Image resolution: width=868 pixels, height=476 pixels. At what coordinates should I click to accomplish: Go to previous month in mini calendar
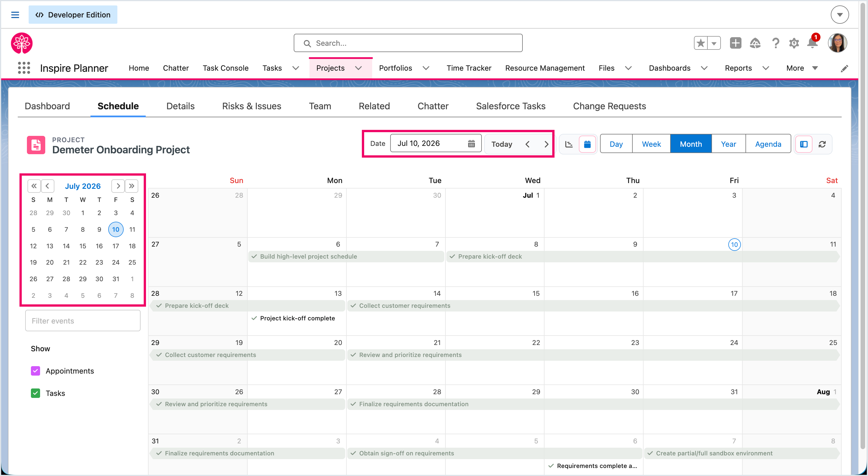tap(48, 186)
